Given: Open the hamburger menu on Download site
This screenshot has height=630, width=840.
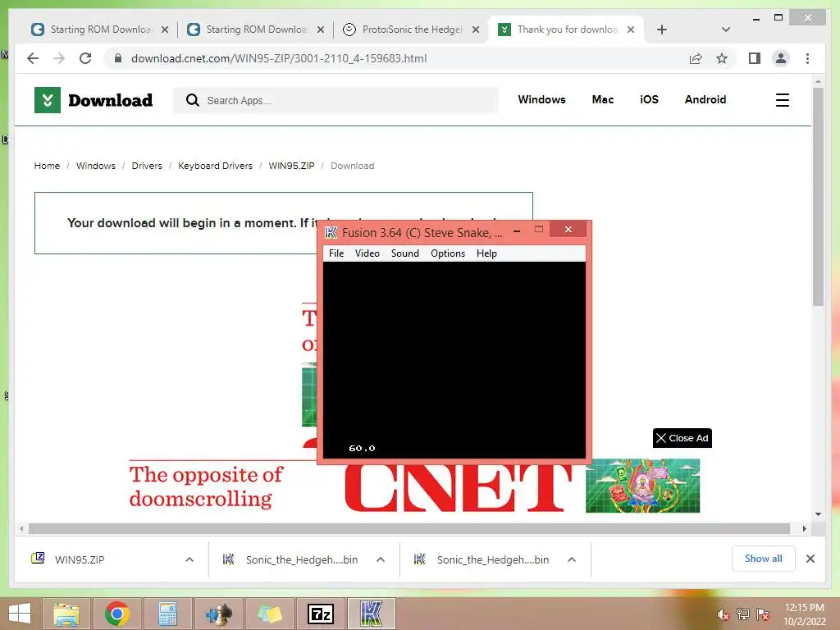Looking at the screenshot, I should coord(782,100).
